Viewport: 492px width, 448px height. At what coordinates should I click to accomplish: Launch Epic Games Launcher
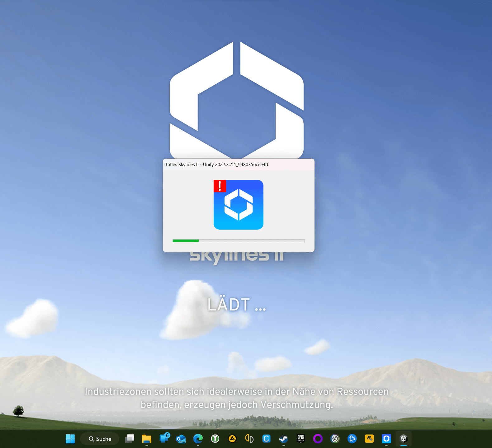pos(301,439)
